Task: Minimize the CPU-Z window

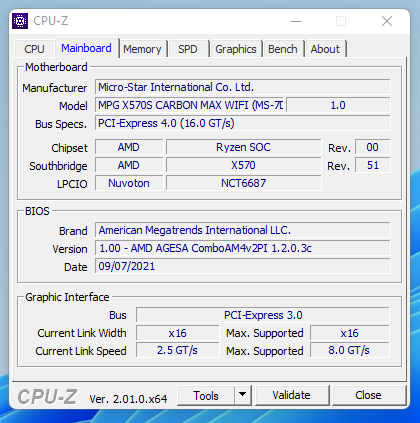Action: pos(296,21)
